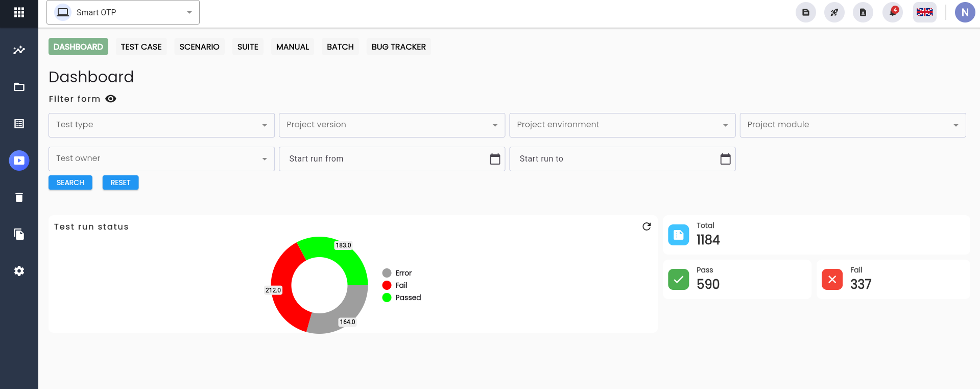This screenshot has width=980, height=389.
Task: Open the Start run to calendar picker
Action: click(725, 159)
